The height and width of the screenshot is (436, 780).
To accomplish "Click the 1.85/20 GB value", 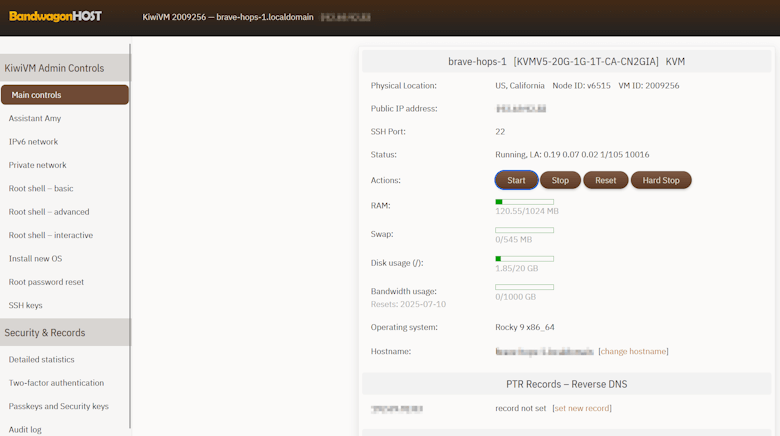I will 516,268.
